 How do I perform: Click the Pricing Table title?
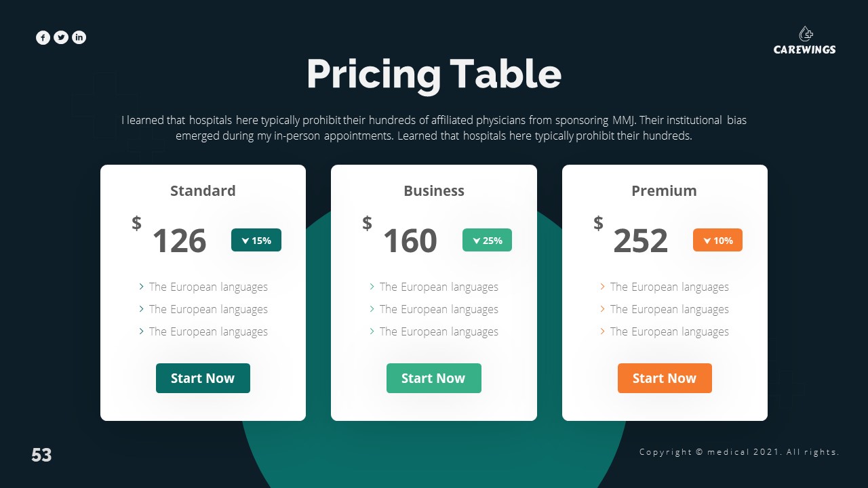click(434, 74)
